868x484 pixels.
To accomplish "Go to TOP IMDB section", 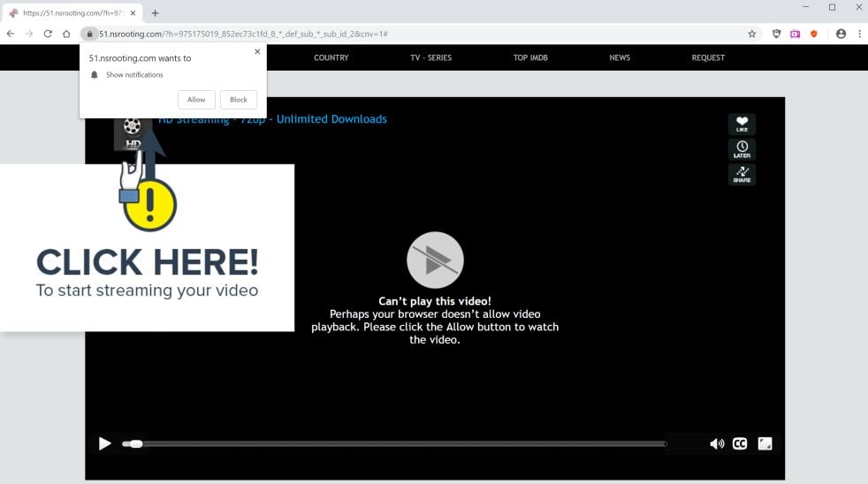I will coord(530,57).
